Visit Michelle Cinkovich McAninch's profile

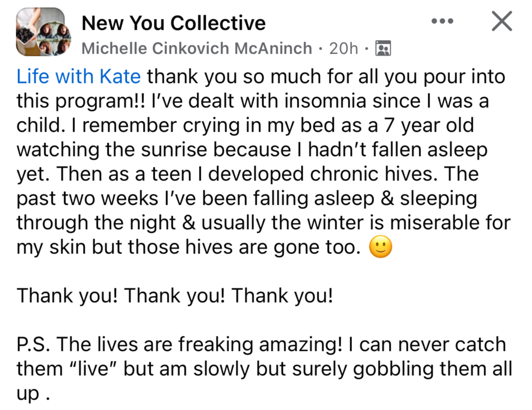click(x=197, y=48)
